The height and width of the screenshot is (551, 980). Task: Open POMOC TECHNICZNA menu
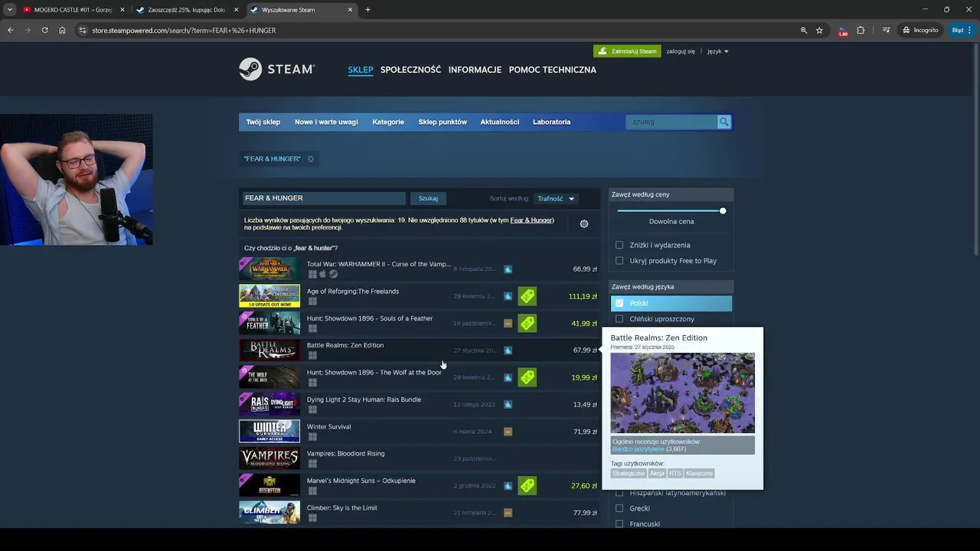point(552,70)
